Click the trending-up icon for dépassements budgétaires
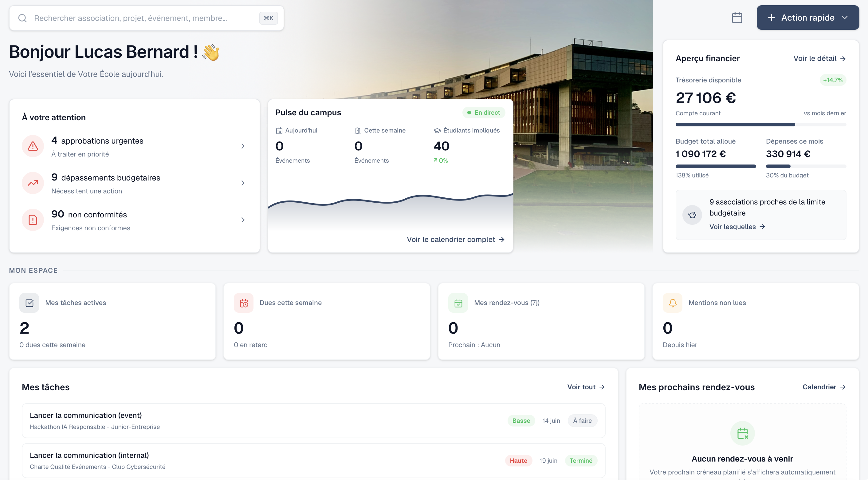Image resolution: width=868 pixels, height=480 pixels. click(33, 183)
